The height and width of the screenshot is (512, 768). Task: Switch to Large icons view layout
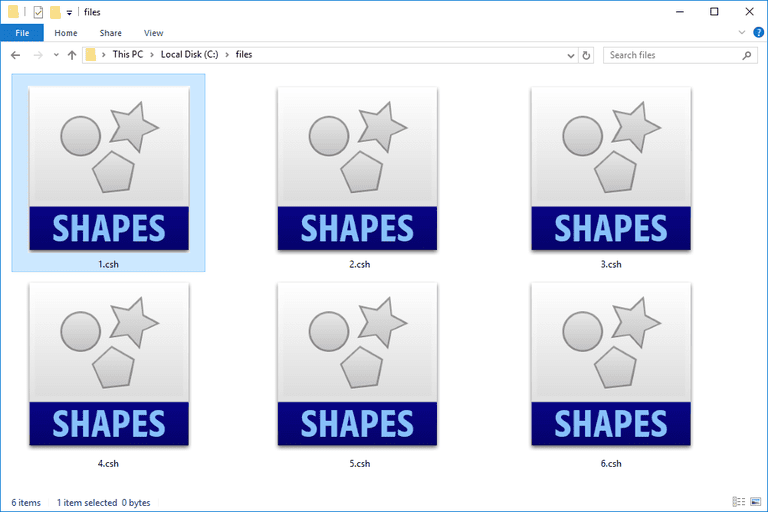tap(756, 502)
